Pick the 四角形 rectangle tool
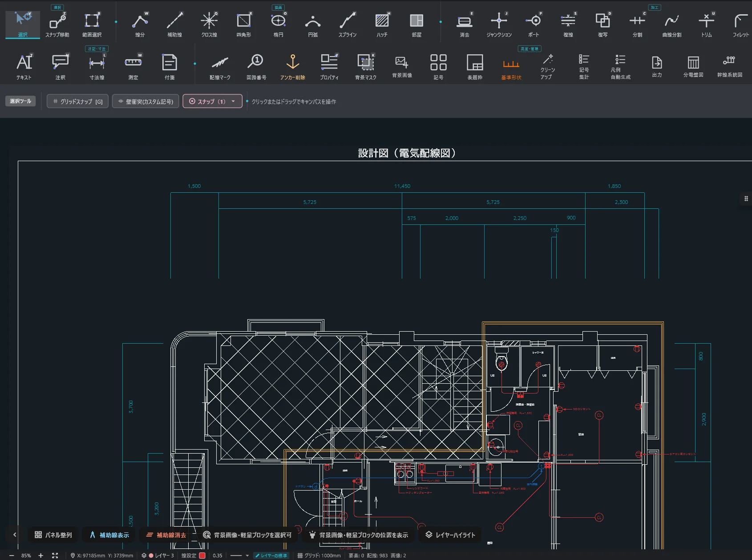 point(244,24)
